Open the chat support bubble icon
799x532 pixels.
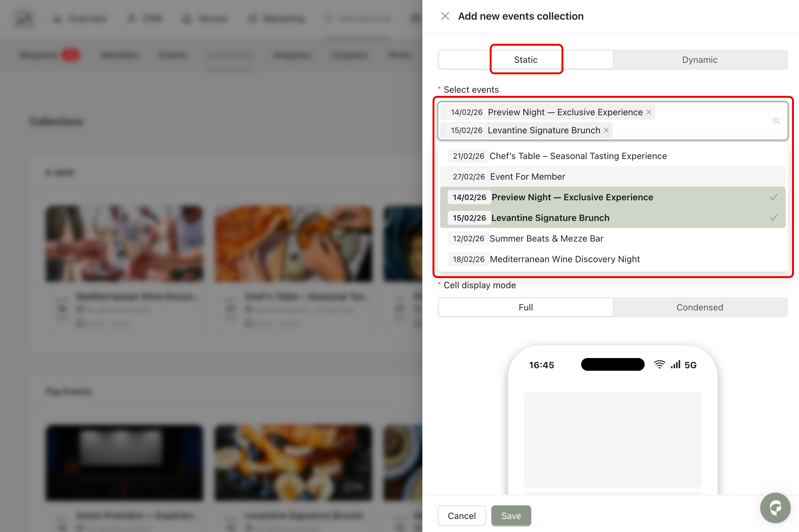pyautogui.click(x=775, y=508)
